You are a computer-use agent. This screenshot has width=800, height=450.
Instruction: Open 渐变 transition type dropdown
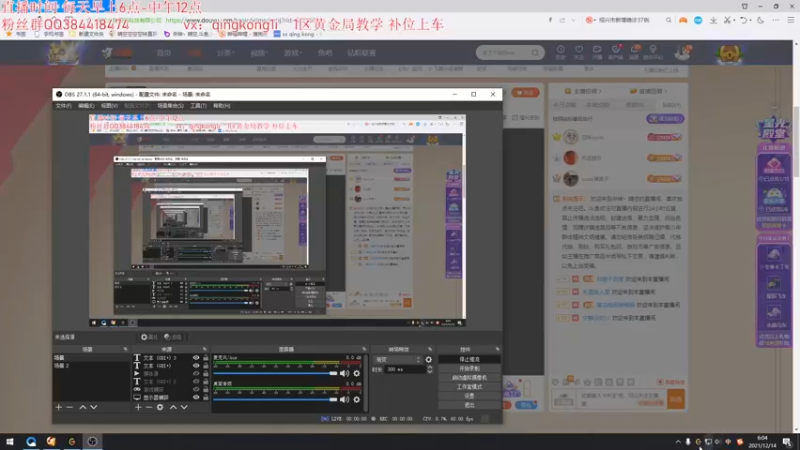click(x=397, y=360)
